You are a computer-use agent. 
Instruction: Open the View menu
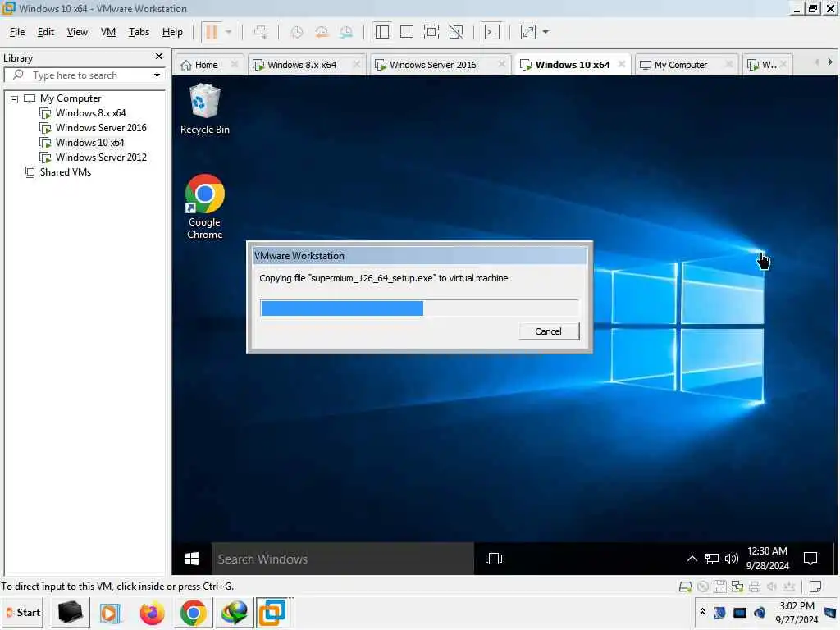[77, 32]
